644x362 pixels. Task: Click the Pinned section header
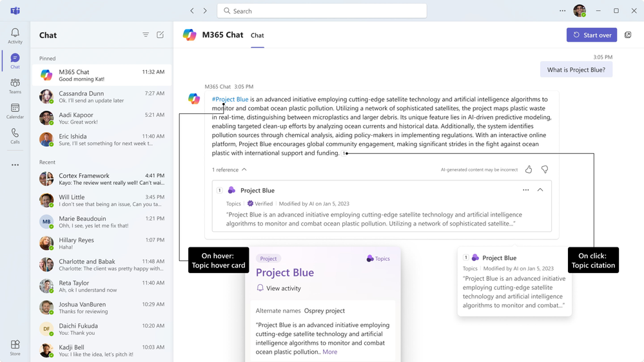(x=47, y=58)
